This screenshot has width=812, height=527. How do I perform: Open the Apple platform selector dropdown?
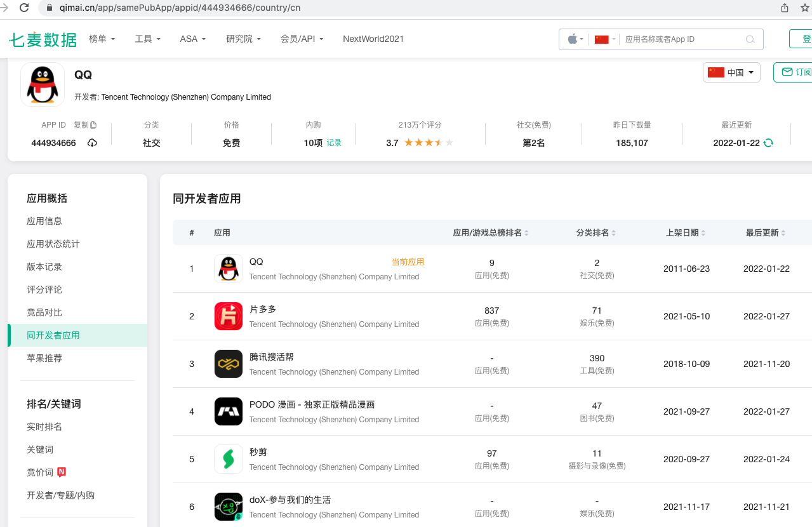[x=574, y=39]
